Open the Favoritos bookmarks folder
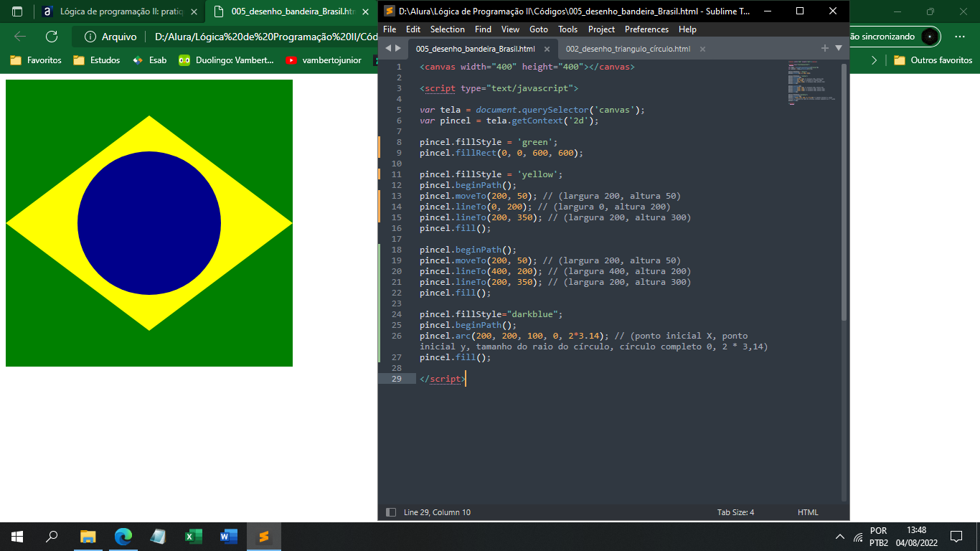980x551 pixels. [36, 60]
